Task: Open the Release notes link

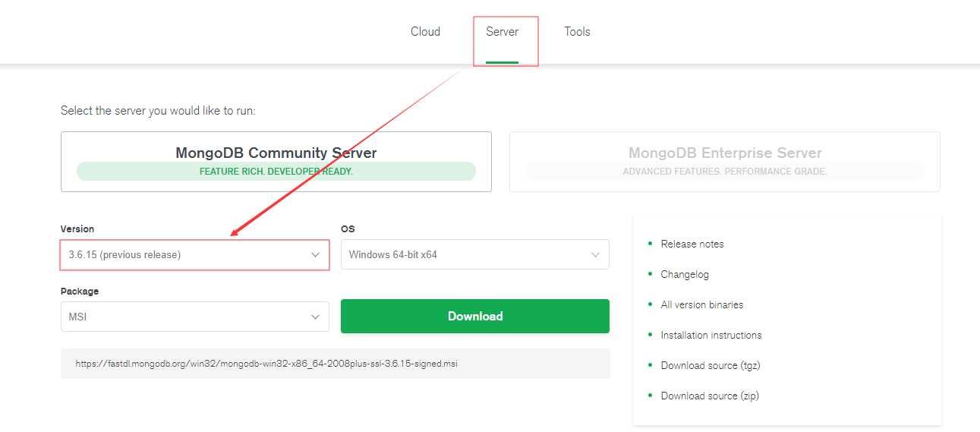Action: coord(692,244)
